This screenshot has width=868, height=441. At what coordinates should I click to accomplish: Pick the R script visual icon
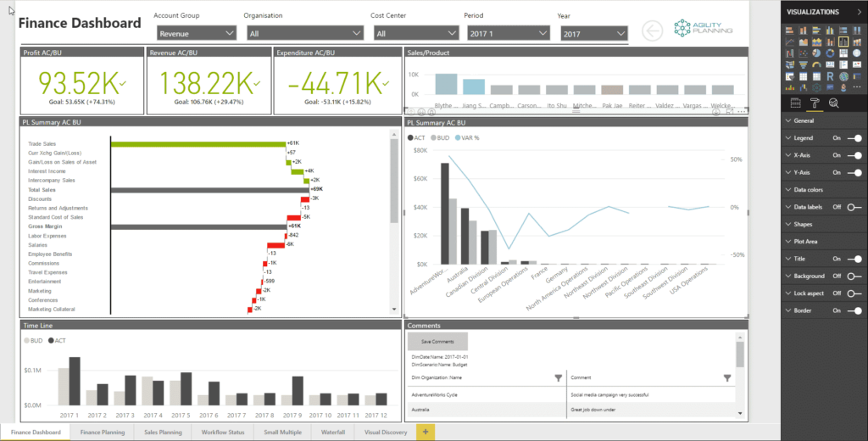click(x=831, y=75)
